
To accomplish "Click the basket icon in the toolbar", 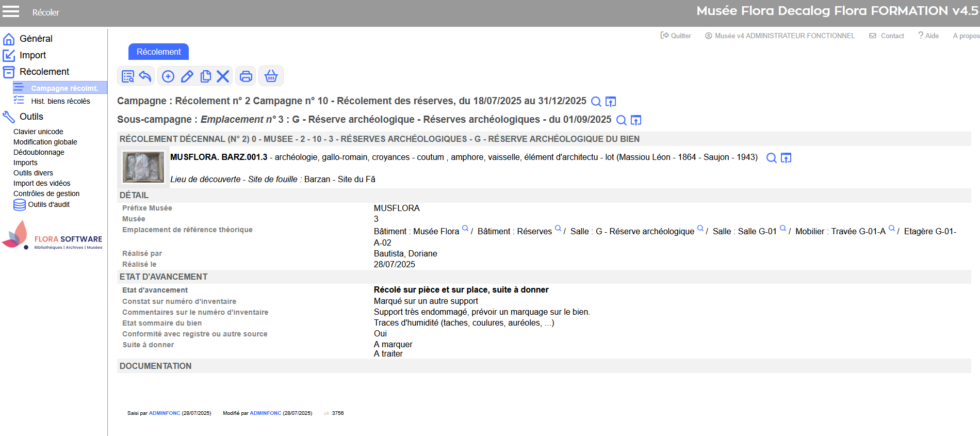I will (x=271, y=76).
